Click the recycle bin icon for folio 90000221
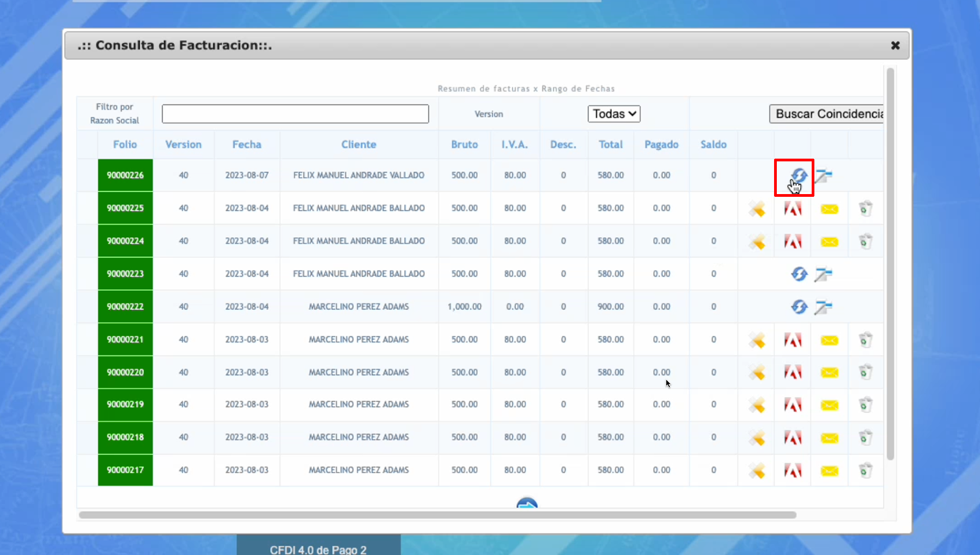Viewport: 980px width, 555px height. [x=865, y=340]
